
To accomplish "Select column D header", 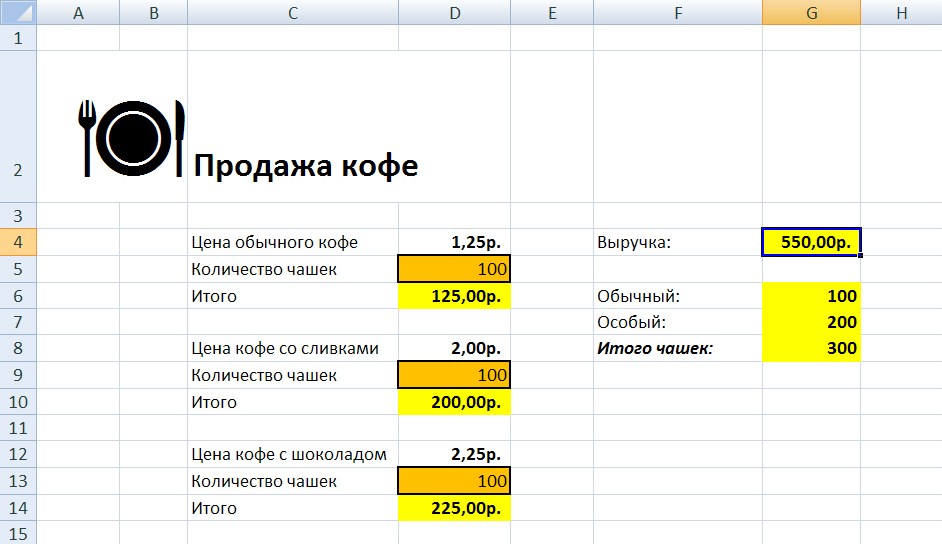I will tap(455, 13).
